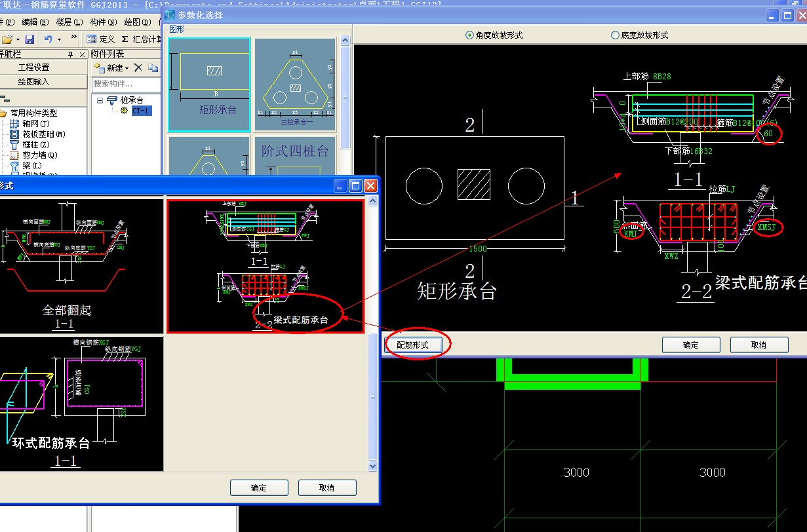Image resolution: width=807 pixels, height=532 pixels.
Task: Click the save floppy disk icon
Action: pyautogui.click(x=30, y=39)
